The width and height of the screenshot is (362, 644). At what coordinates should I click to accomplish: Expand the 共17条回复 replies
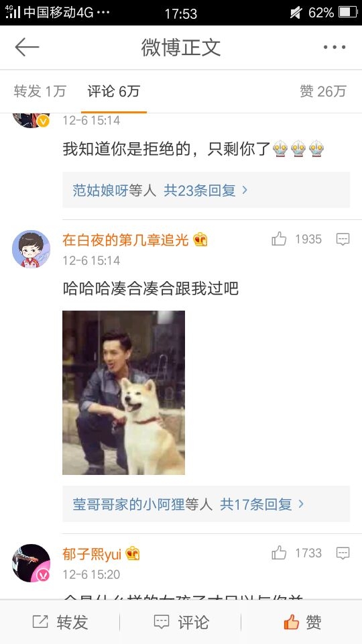(262, 504)
